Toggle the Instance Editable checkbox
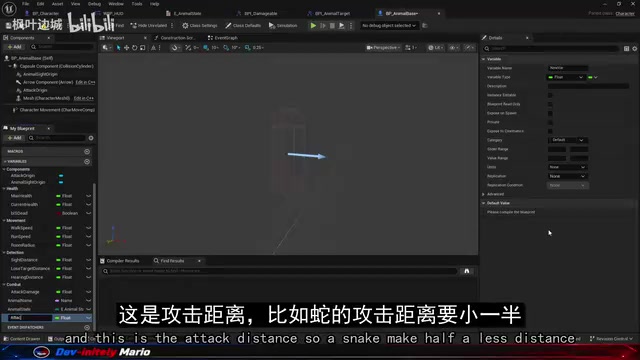The height and width of the screenshot is (360, 640). (x=550, y=95)
